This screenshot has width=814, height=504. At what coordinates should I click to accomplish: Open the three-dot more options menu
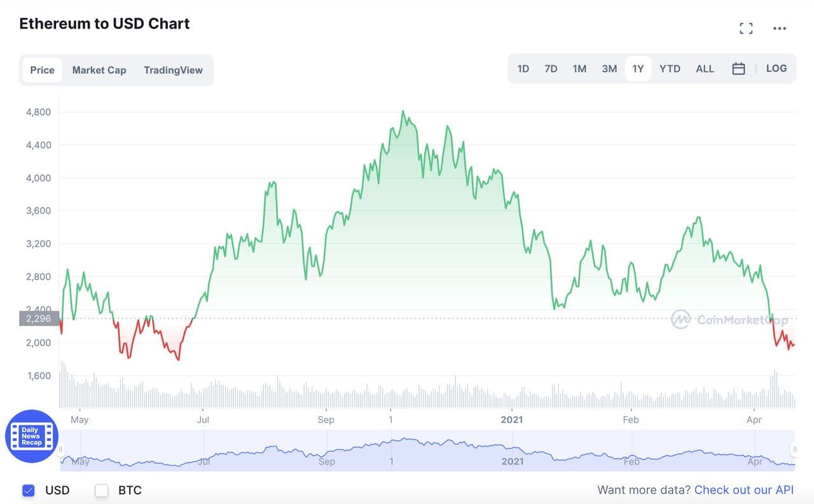point(780,29)
